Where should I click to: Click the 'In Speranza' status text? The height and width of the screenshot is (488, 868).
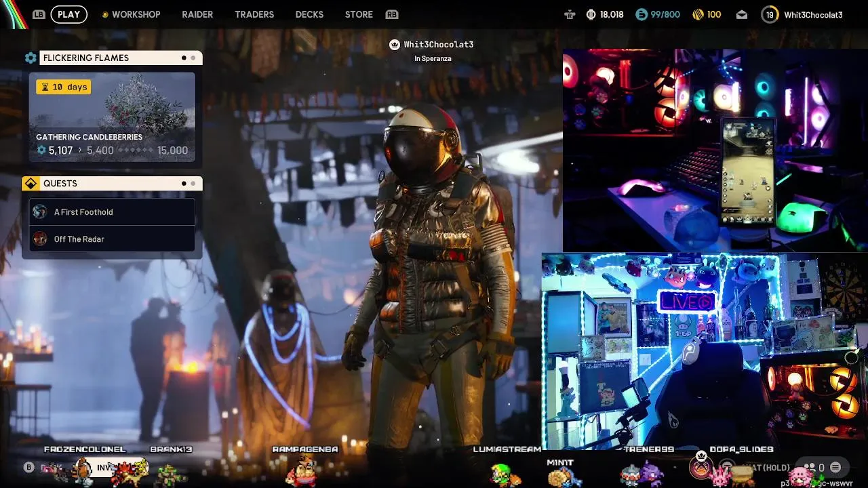click(x=433, y=58)
